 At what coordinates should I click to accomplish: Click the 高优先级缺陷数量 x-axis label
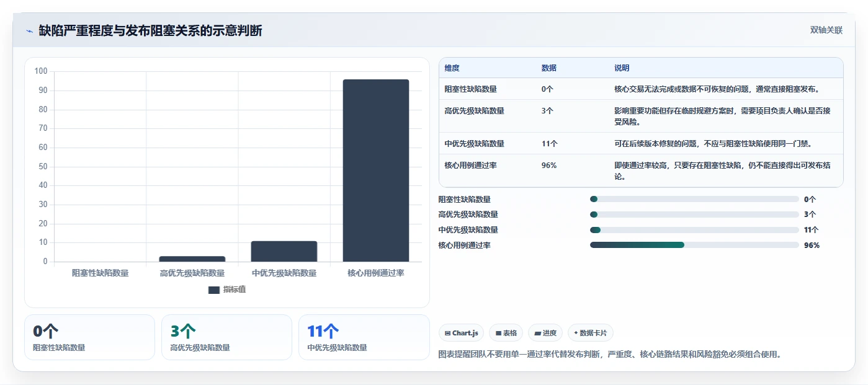pyautogui.click(x=192, y=273)
